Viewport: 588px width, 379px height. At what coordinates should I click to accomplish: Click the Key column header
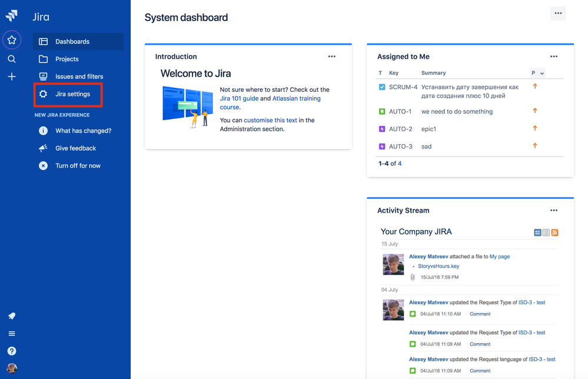(x=393, y=73)
